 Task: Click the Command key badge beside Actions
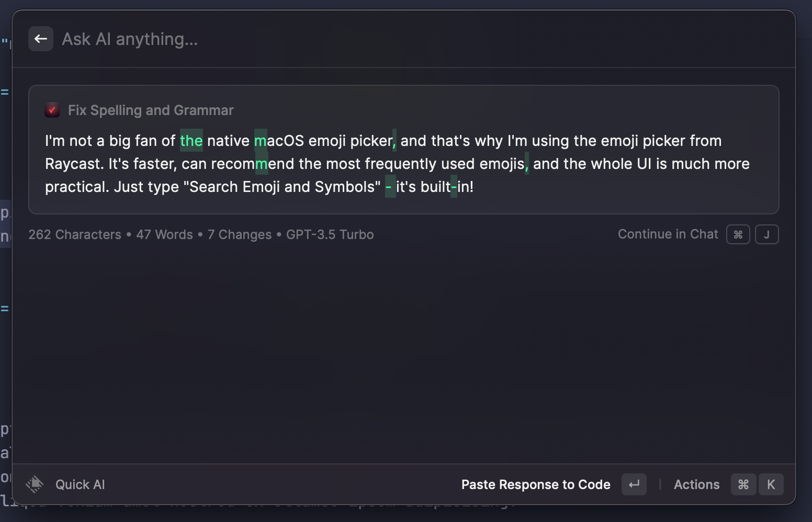pos(743,484)
